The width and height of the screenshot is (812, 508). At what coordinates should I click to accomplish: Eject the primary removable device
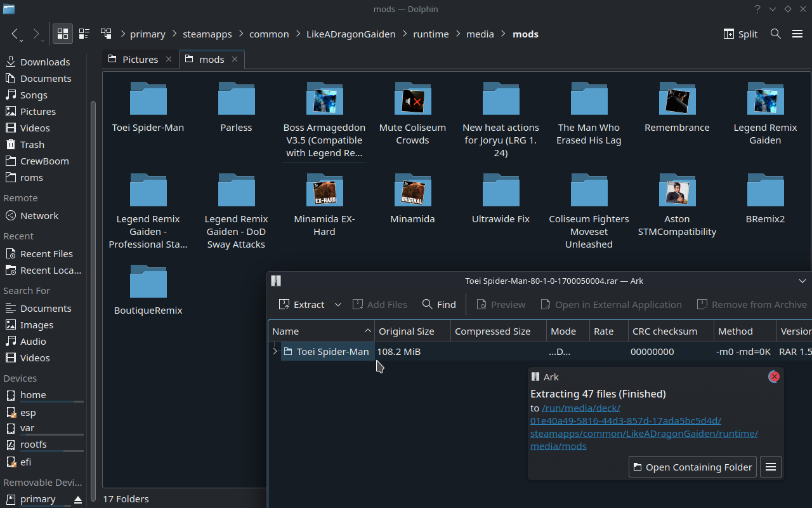coord(77,499)
